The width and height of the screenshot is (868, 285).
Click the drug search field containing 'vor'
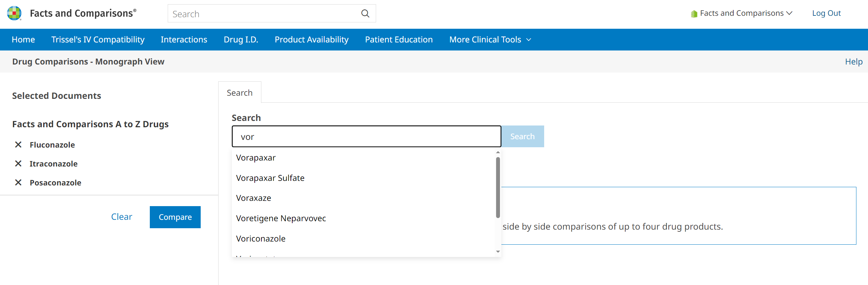click(366, 137)
